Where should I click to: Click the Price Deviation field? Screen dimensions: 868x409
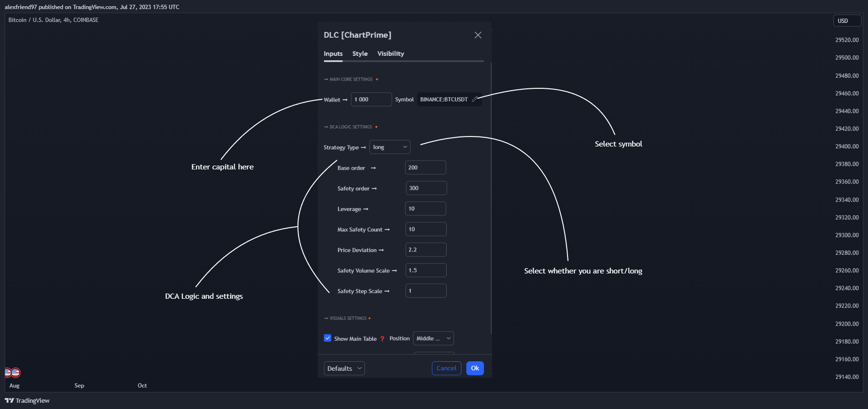click(x=426, y=250)
